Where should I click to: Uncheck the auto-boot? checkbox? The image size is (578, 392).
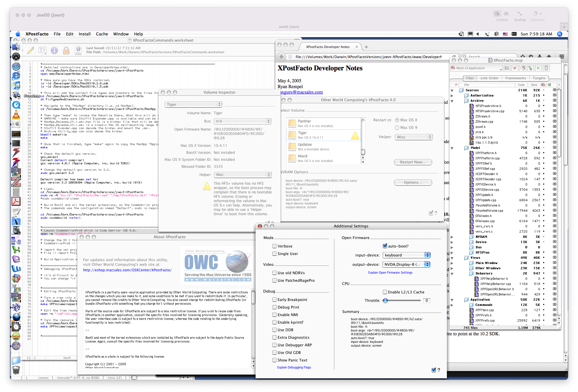385,246
